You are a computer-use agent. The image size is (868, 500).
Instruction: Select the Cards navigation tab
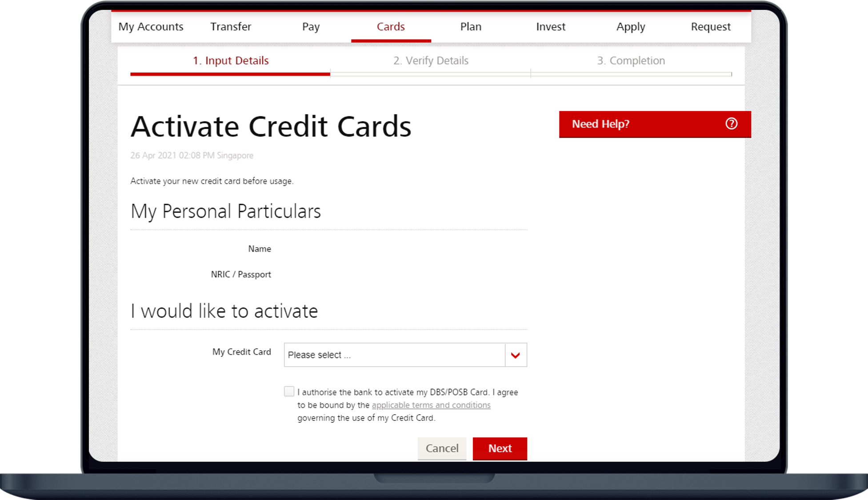click(391, 27)
